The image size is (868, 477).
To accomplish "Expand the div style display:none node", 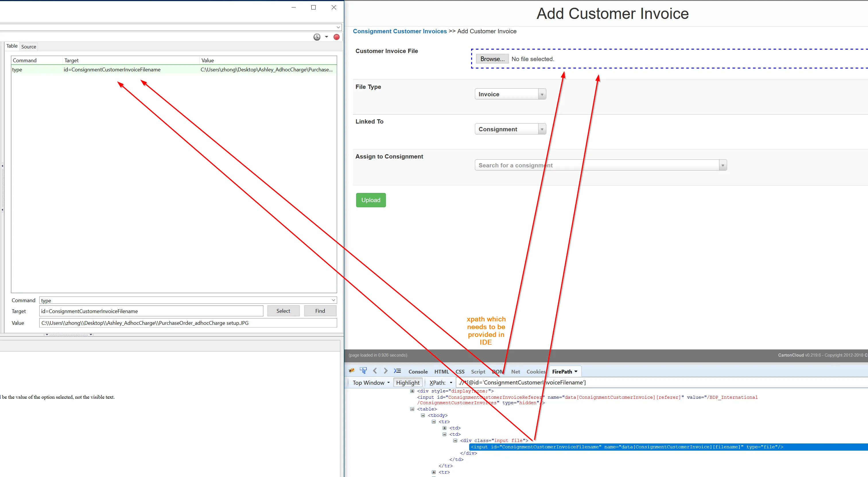I will pyautogui.click(x=412, y=391).
